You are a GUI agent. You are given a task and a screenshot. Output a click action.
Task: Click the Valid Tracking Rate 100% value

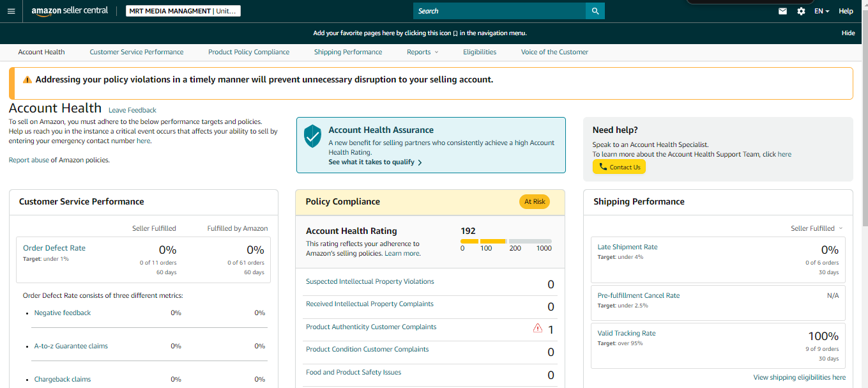pyautogui.click(x=823, y=336)
